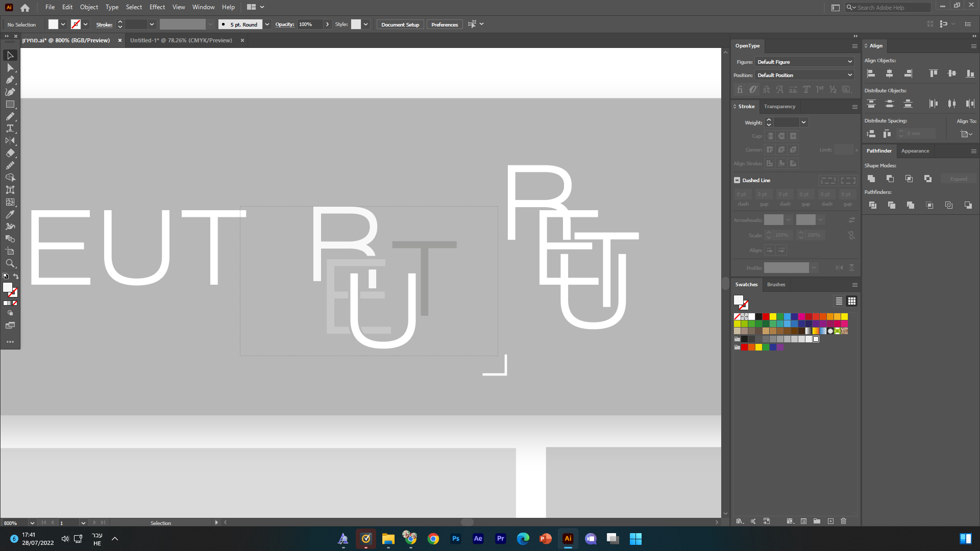Pick the Eyedropper tool
The image size is (980, 551).
[10, 214]
